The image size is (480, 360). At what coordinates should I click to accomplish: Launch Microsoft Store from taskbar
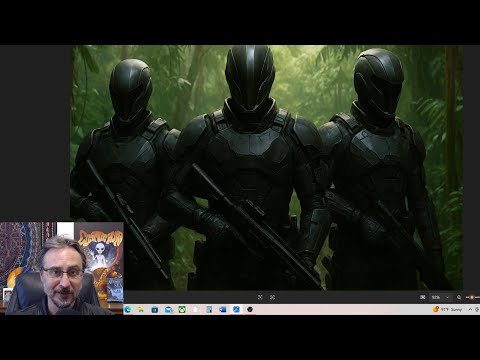click(155, 310)
